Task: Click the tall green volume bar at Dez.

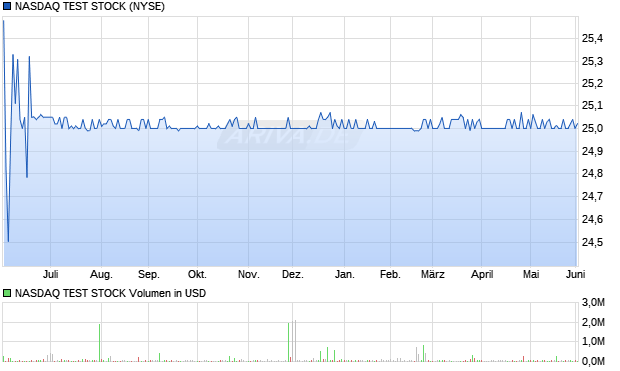Action: click(289, 342)
